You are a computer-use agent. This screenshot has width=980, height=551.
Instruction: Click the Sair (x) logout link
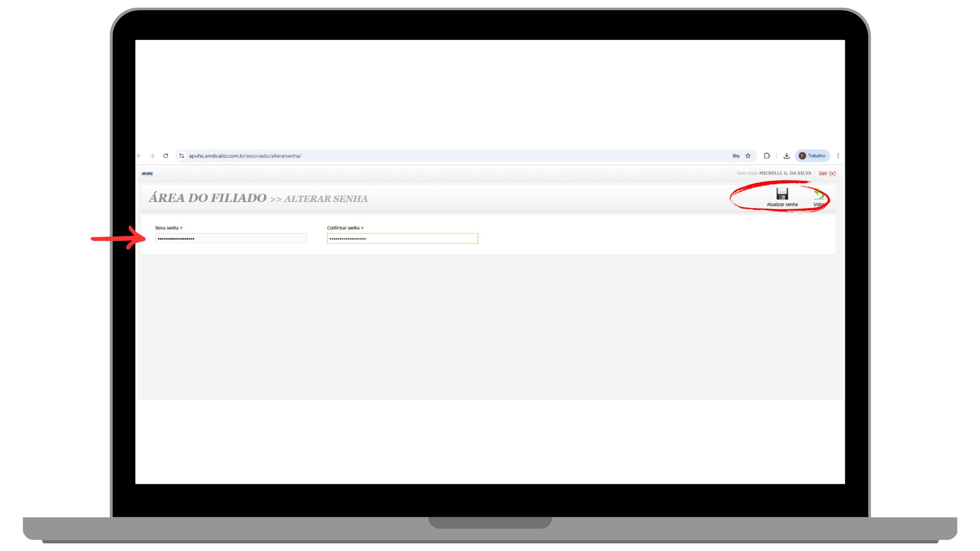tap(826, 173)
